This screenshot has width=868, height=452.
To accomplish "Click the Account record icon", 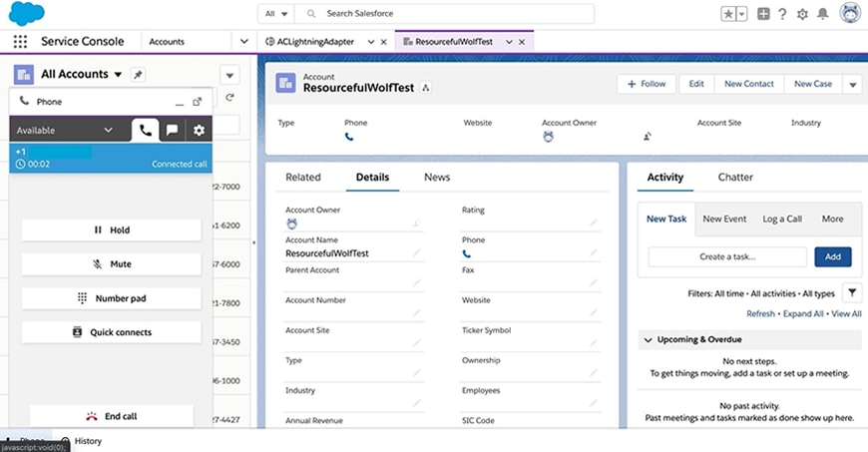I will pyautogui.click(x=285, y=83).
